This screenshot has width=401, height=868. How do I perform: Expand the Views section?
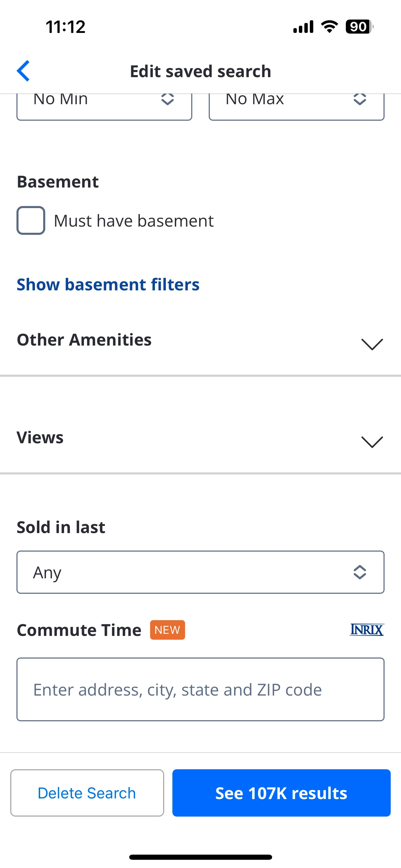coord(200,438)
